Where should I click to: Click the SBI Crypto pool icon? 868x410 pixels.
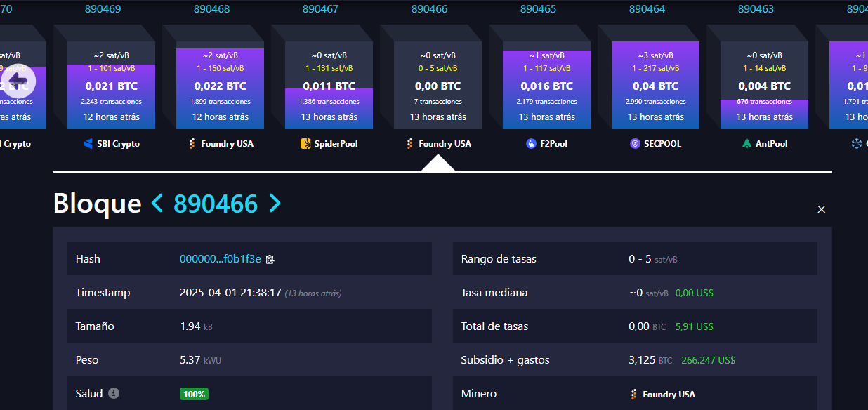click(x=88, y=144)
